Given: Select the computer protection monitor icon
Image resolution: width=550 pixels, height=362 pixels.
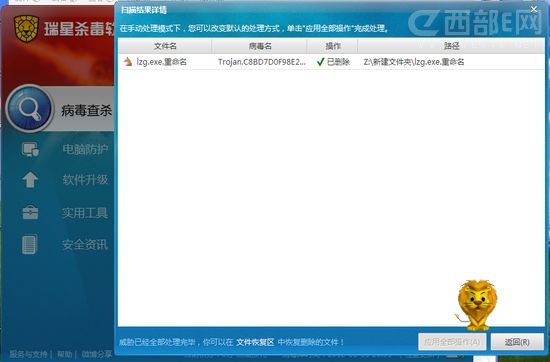Looking at the screenshot, I should click(30, 149).
